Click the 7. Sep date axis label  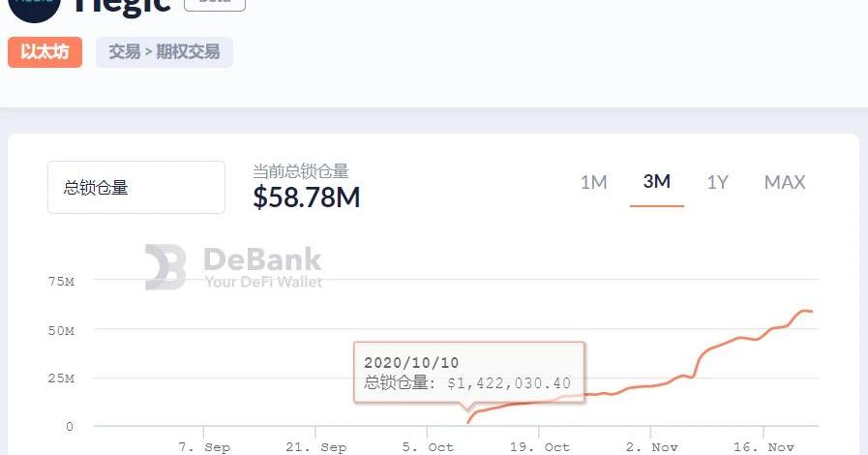pos(204,447)
